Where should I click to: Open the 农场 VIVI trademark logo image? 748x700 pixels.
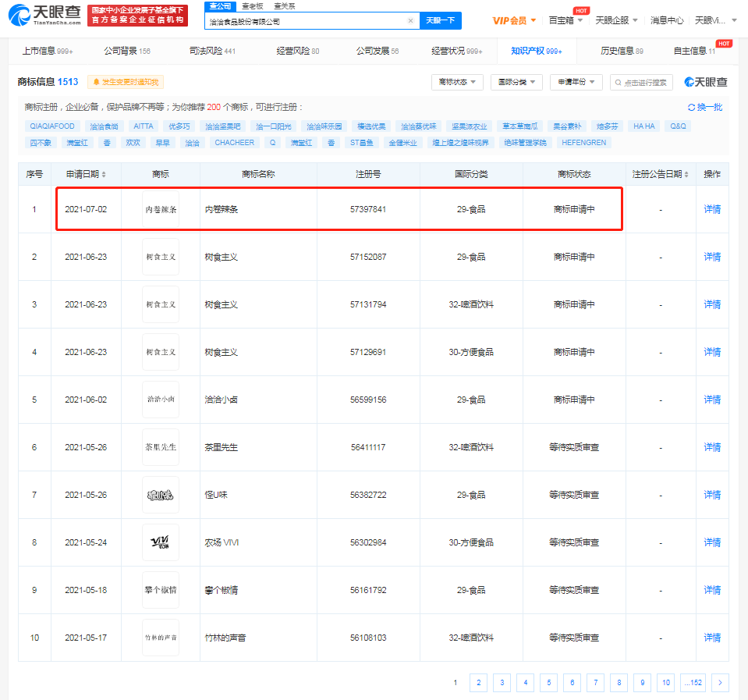(x=161, y=542)
